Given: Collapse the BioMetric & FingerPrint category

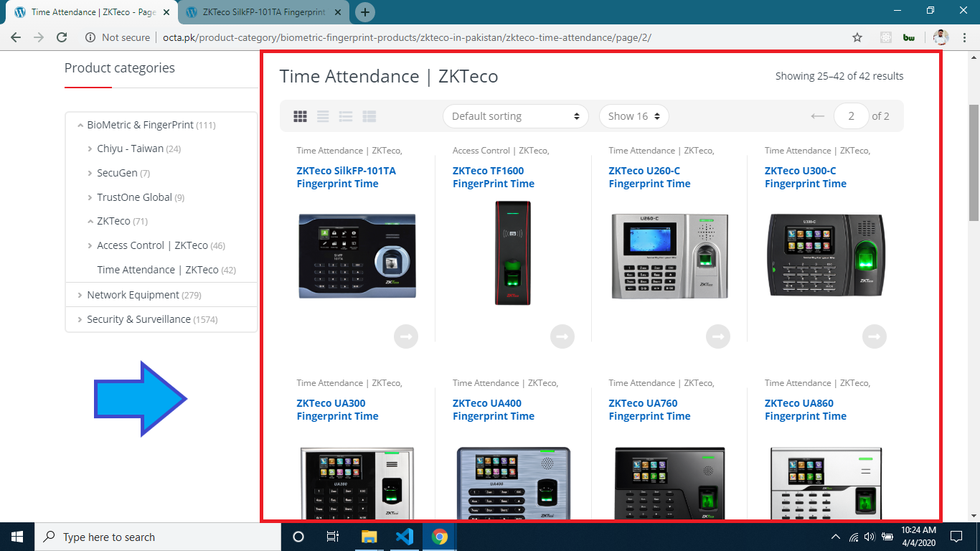Looking at the screenshot, I should tap(80, 125).
